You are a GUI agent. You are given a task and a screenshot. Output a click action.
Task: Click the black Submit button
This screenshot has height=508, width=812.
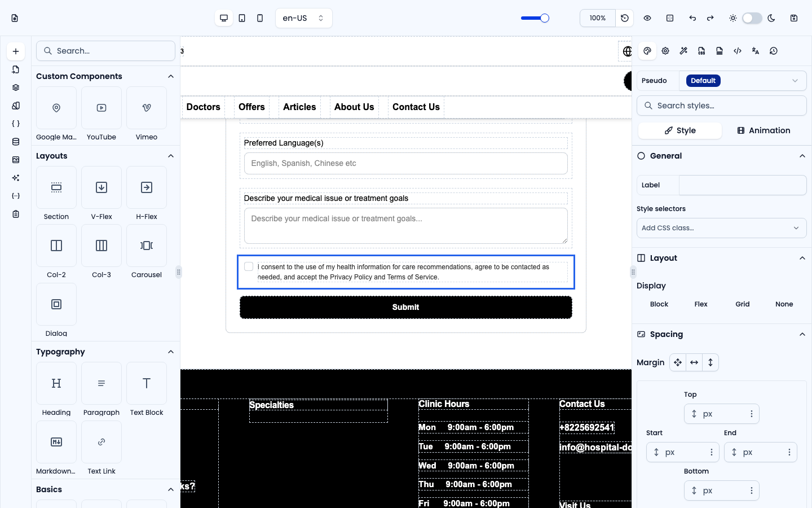click(406, 307)
